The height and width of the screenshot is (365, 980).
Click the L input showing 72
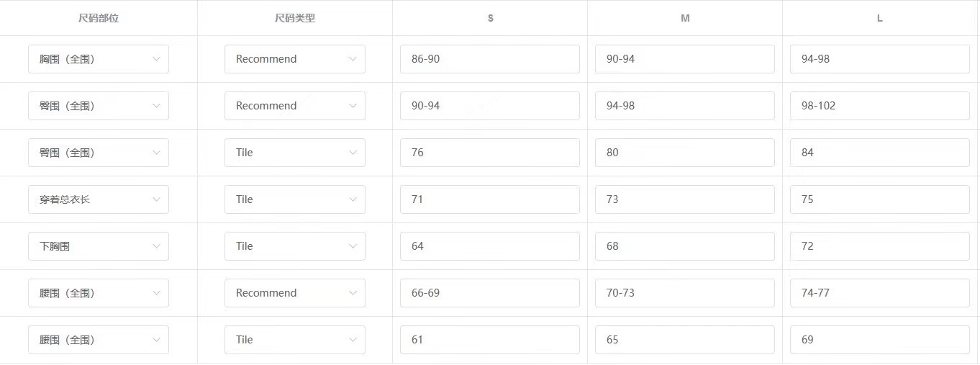(879, 246)
